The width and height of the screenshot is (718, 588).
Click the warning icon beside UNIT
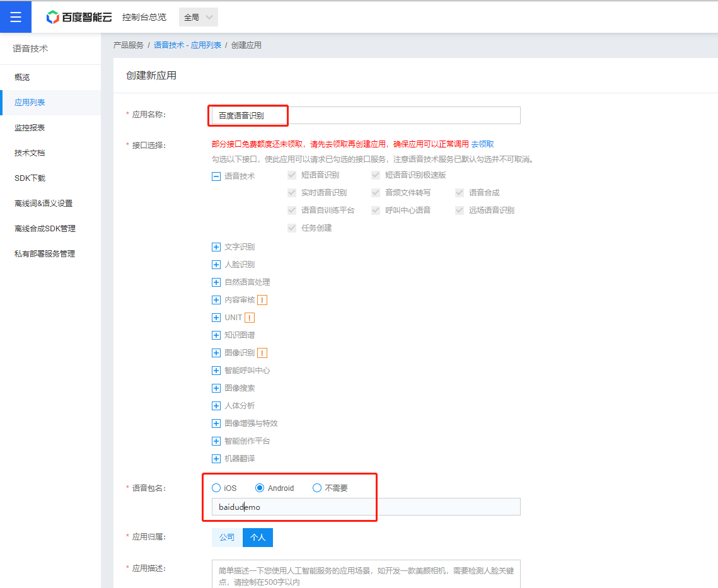point(250,318)
